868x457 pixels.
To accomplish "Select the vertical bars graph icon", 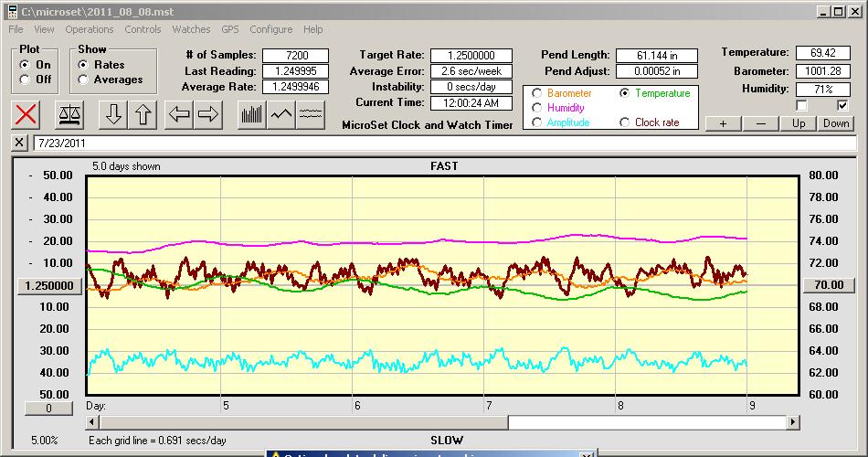I will 252,114.
